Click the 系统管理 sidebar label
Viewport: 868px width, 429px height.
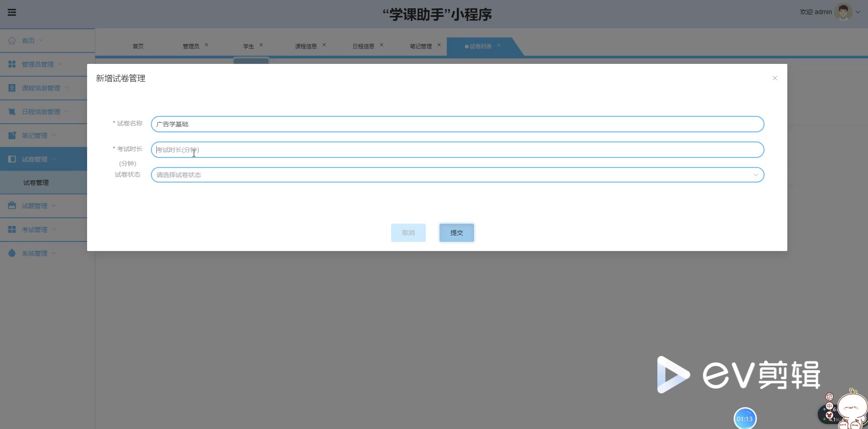point(35,253)
